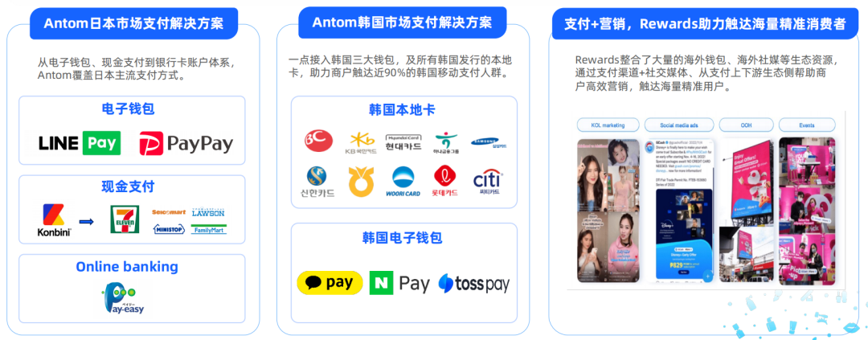Image resolution: width=868 pixels, height=340 pixels.
Task: Click the LINE Pay logo
Action: click(80, 143)
